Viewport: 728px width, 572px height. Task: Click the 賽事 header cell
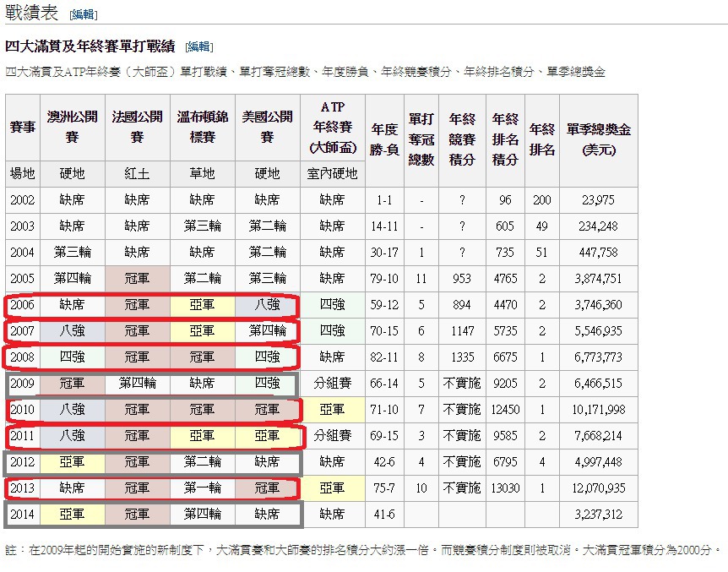coord(23,128)
